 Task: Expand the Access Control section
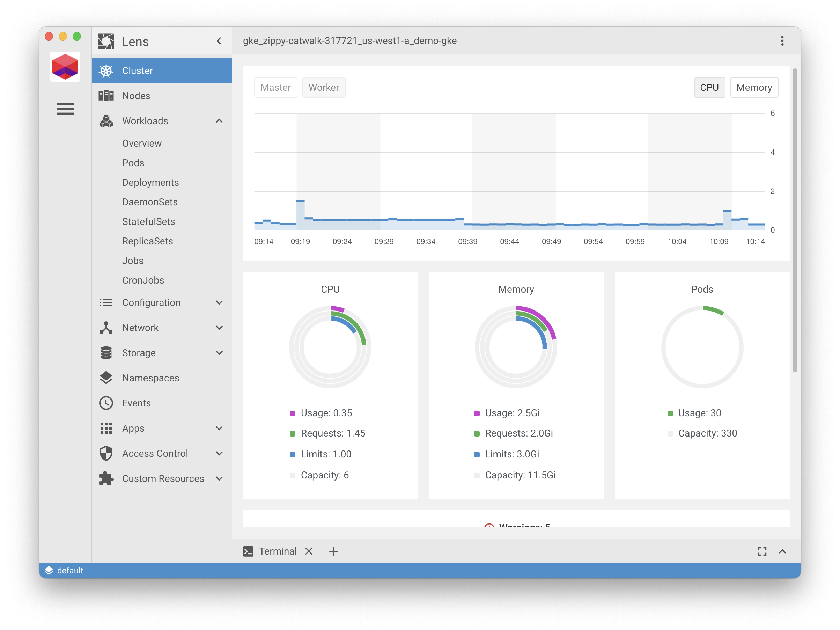tap(219, 453)
